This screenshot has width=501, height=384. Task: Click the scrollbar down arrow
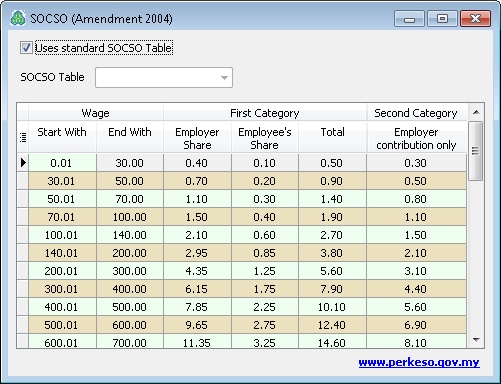click(476, 340)
